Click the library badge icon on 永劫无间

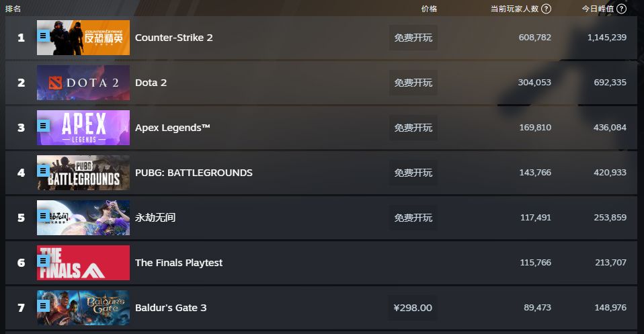(44, 216)
